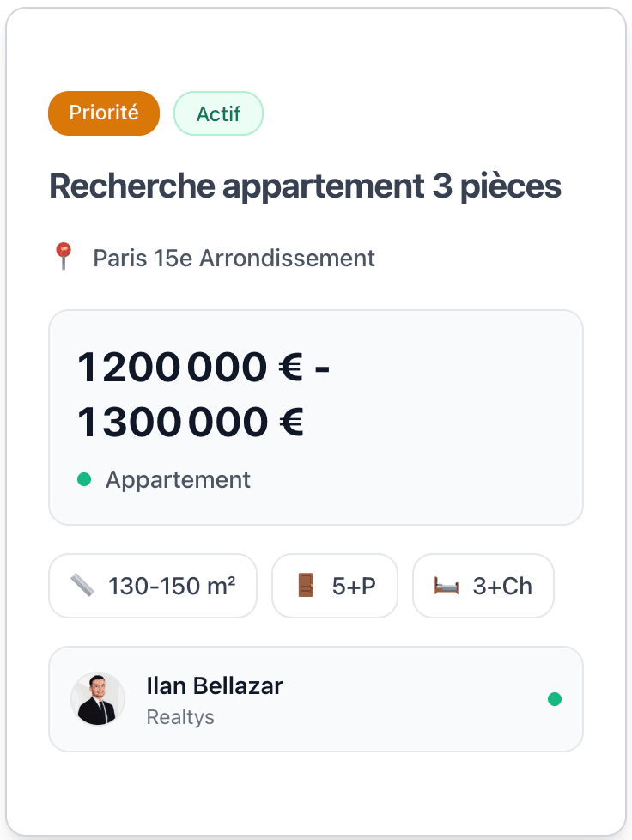Select the 130-150 m² surface label

[x=172, y=586]
